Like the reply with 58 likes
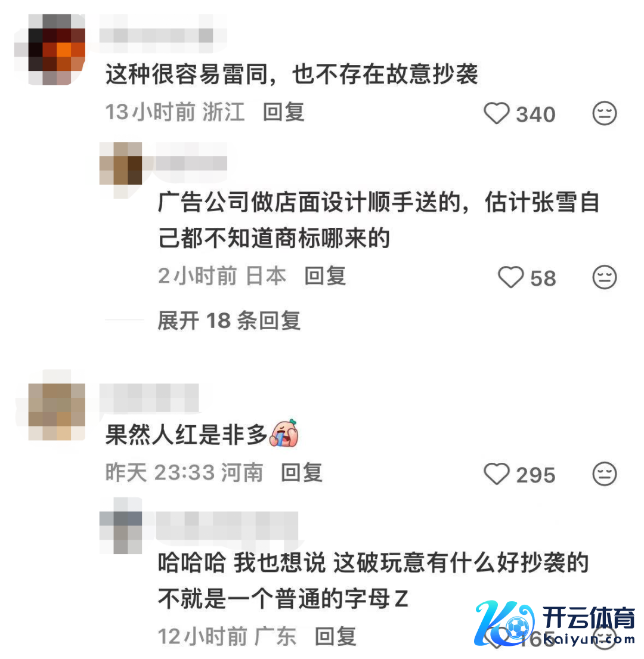 pyautogui.click(x=510, y=277)
